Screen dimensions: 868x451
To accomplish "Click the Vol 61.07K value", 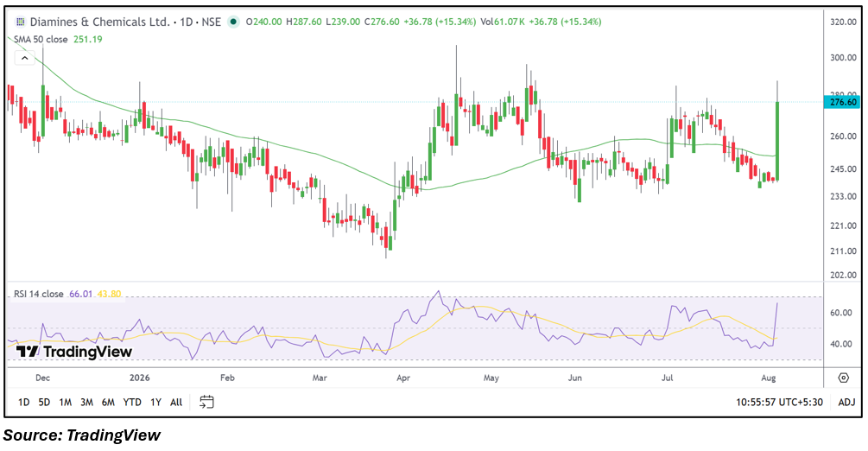I will coord(503,22).
